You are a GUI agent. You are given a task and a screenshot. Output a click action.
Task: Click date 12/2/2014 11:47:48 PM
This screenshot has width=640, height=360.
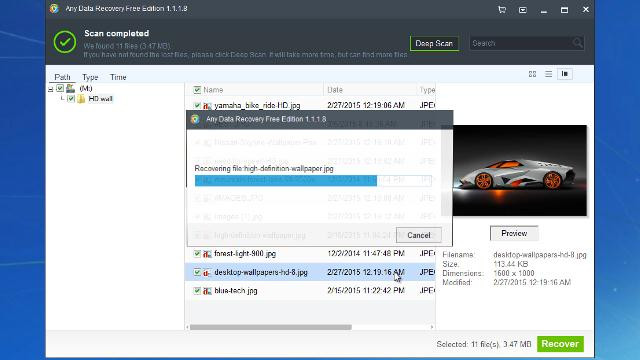coord(366,253)
